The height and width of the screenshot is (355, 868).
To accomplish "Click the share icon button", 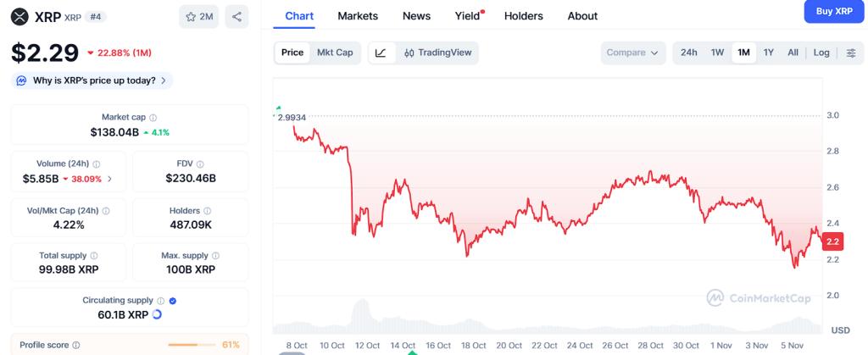I will (236, 16).
